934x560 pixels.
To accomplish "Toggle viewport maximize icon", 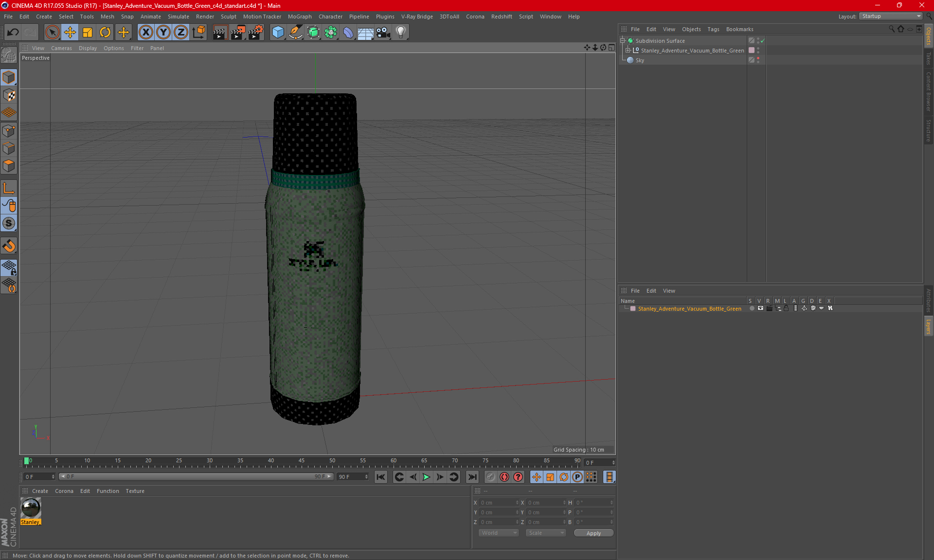I will pos(611,48).
